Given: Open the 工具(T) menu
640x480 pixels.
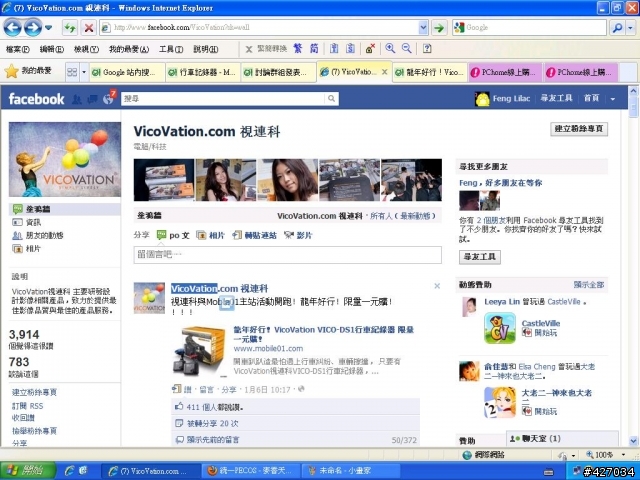Looking at the screenshot, I should pos(171,49).
